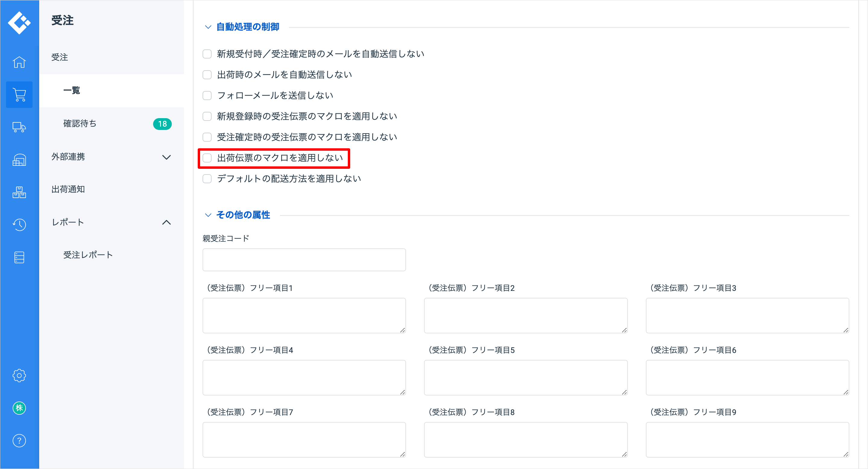Screen dimensions: 868x469
Task: Click the (受注伝票) フリー項目9 text area
Action: (747, 440)
